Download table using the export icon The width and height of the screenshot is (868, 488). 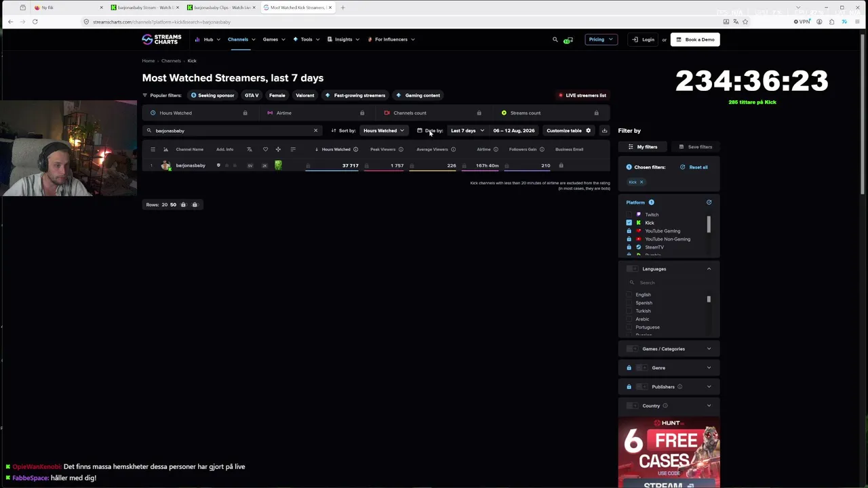(x=604, y=130)
